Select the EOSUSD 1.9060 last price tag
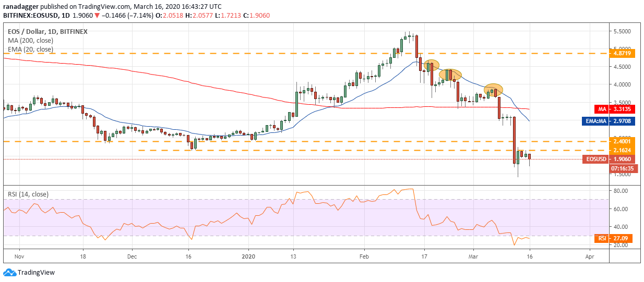Image resolution: width=644 pixels, height=282 pixels. (x=609, y=159)
